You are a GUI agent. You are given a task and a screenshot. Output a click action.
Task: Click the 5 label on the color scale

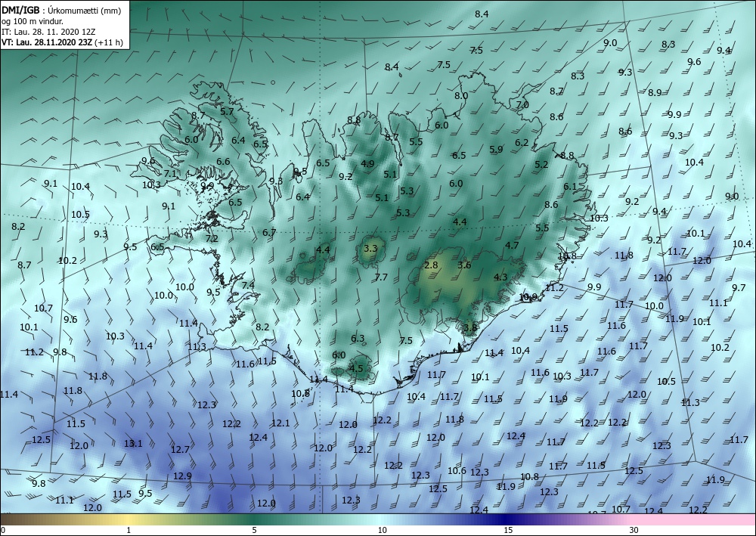tap(254, 531)
